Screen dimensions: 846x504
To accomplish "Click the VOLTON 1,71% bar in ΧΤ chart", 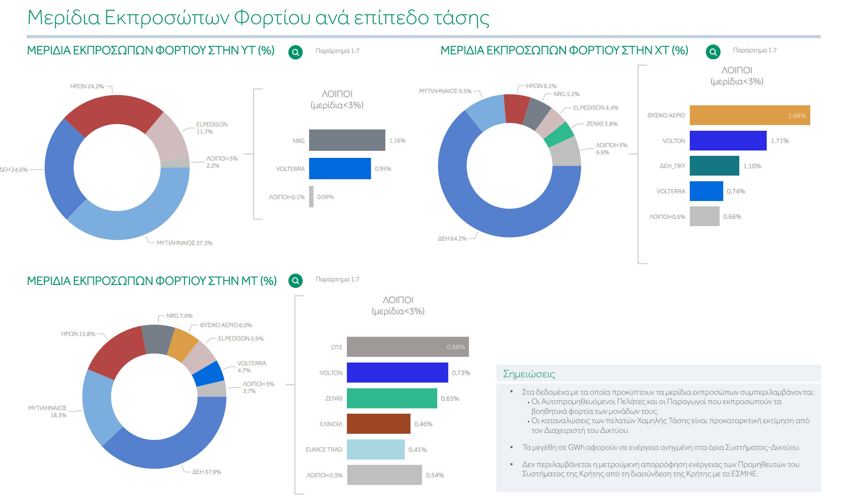I will click(x=728, y=140).
